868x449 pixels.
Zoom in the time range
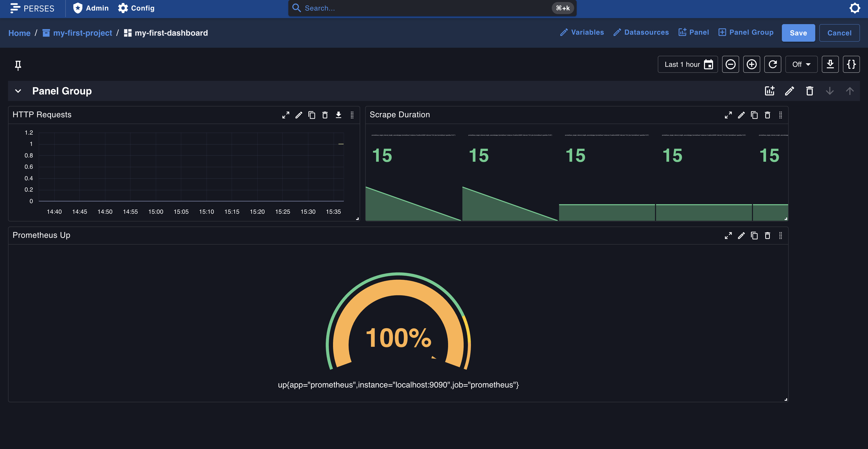click(752, 64)
